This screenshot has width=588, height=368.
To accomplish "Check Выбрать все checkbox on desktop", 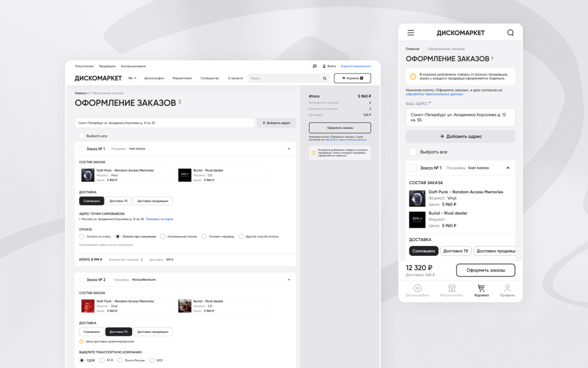I will point(82,136).
